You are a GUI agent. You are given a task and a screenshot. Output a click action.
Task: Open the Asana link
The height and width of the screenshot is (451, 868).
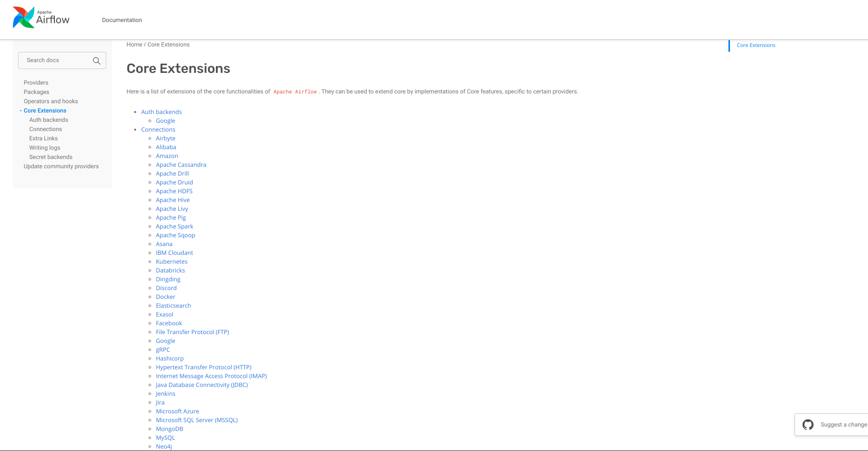click(164, 244)
